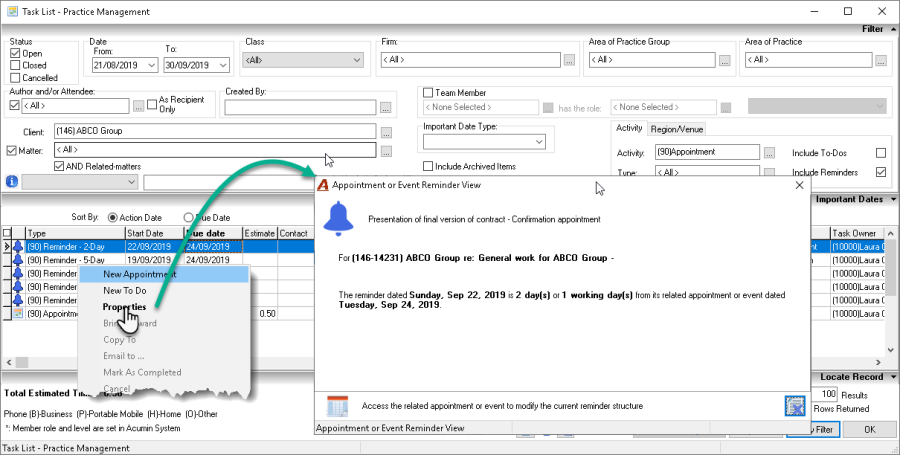Click the blue info icon below Matter
The image size is (900, 455).
(x=11, y=182)
